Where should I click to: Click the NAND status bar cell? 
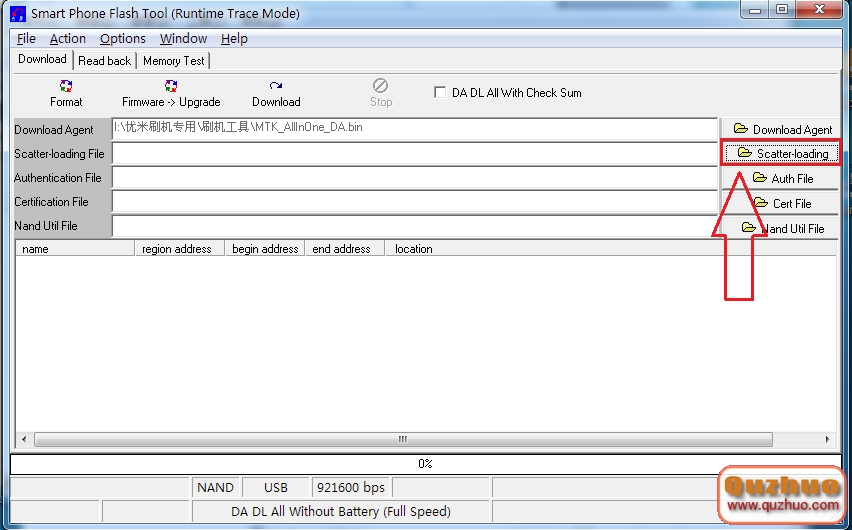[216, 488]
